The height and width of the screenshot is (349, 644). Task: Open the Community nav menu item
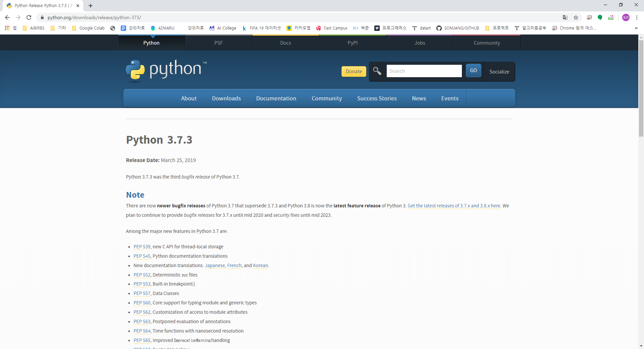(x=327, y=98)
